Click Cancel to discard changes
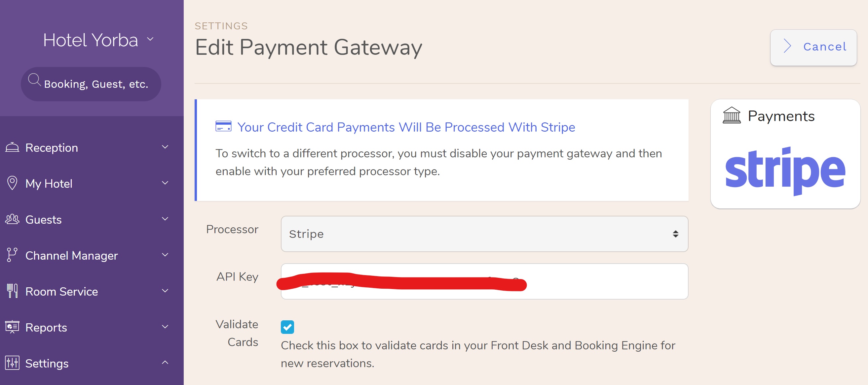This screenshot has height=385, width=868. (x=814, y=47)
